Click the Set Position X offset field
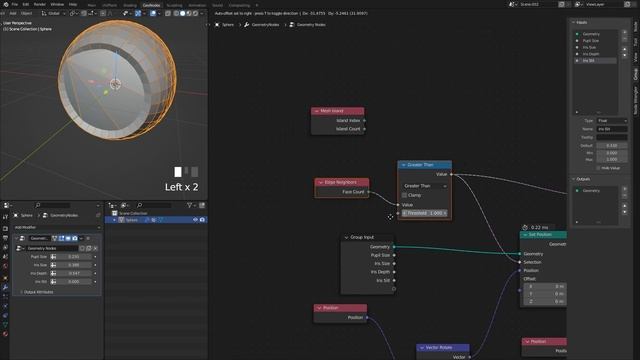 click(x=545, y=286)
